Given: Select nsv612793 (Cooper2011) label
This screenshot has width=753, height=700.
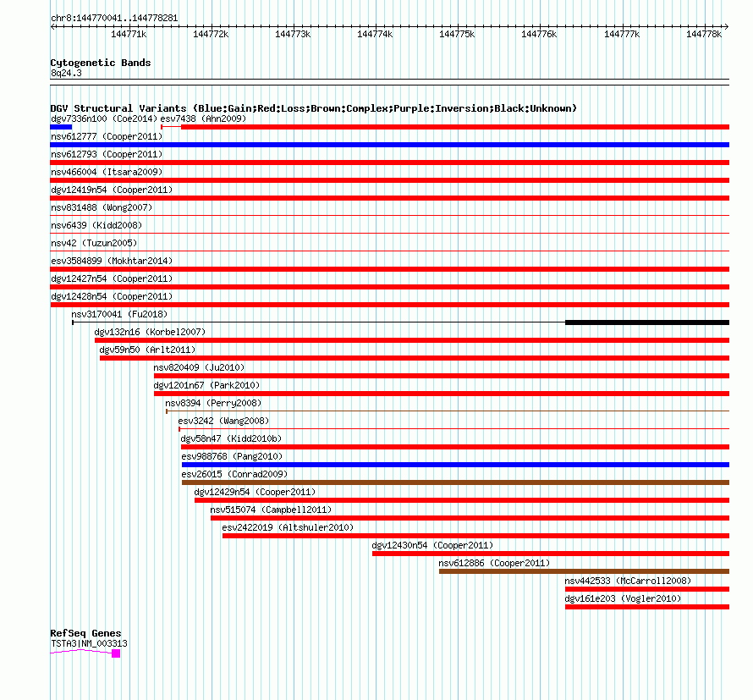Looking at the screenshot, I should coord(107,154).
